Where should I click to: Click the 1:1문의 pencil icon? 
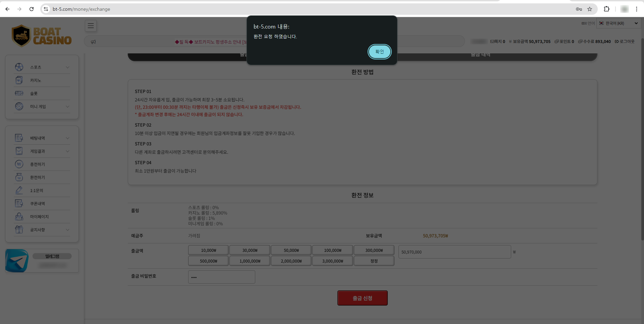[19, 190]
